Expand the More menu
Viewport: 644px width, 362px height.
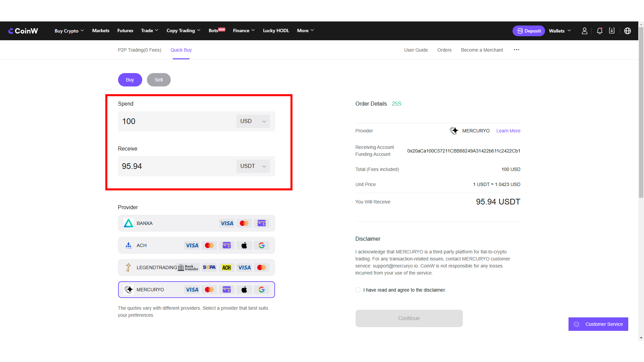pos(306,31)
